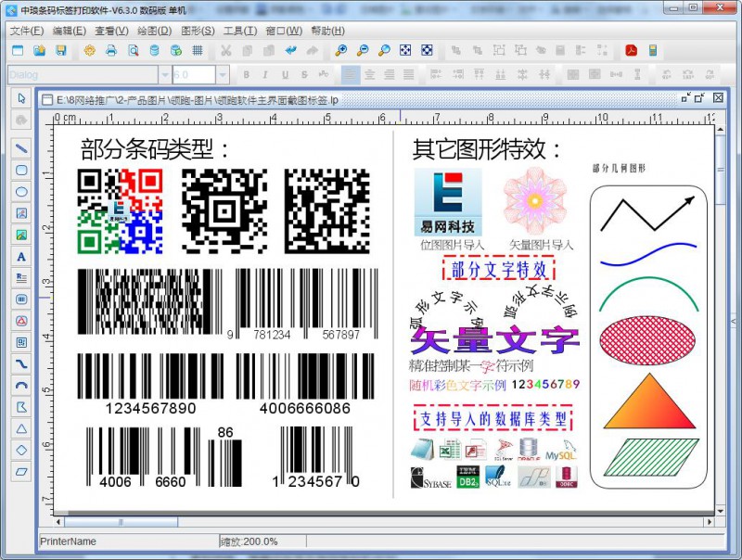The width and height of the screenshot is (742, 560).
Task: Toggle right text alignment
Action: (x=389, y=75)
